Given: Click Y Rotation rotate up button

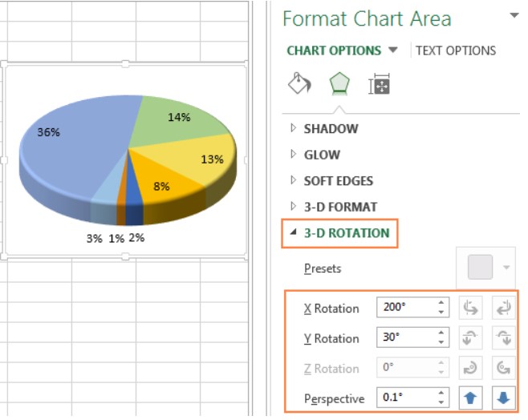Looking at the screenshot, I should click(470, 337).
